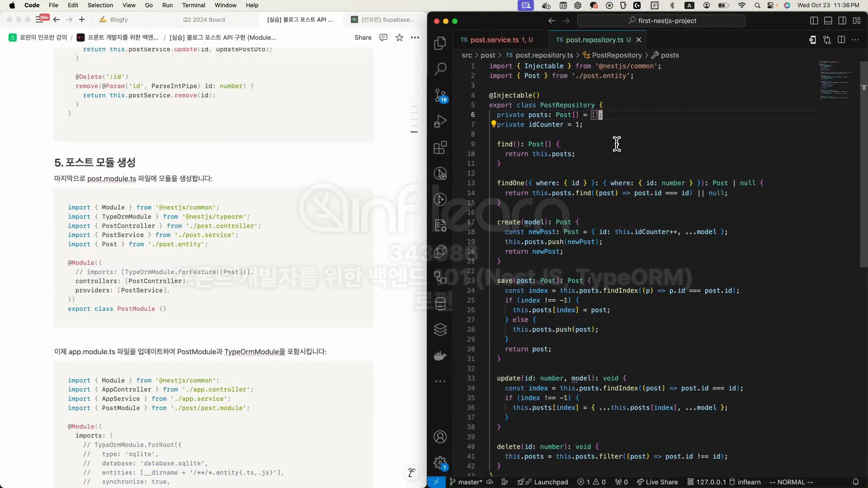The width and height of the screenshot is (868, 488).
Task: Click the notifications bell in status bar
Action: point(855,482)
